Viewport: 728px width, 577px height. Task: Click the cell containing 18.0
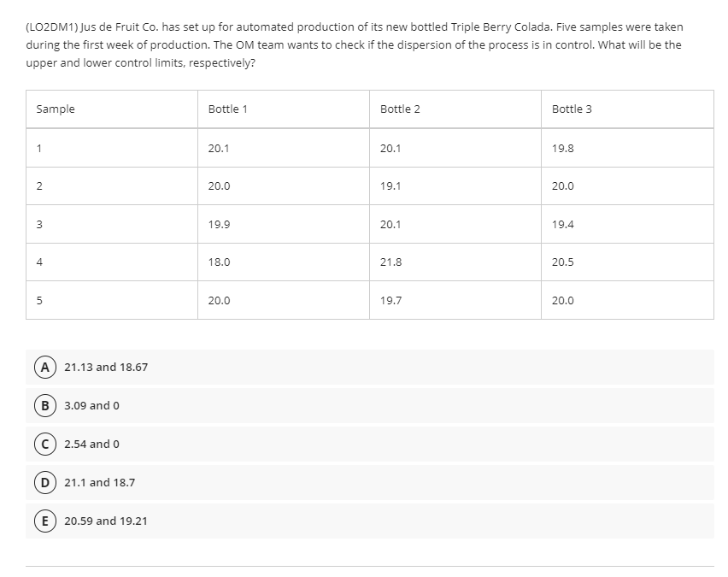220,262
